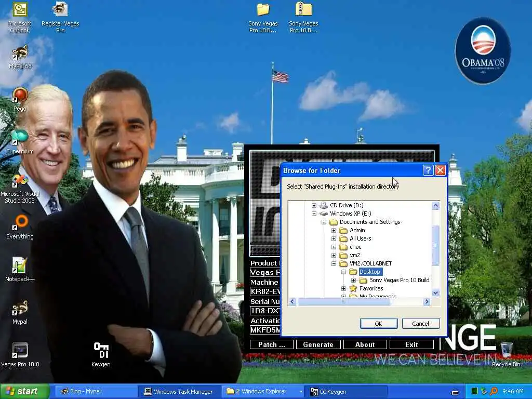
Task: Select the Everything desktop shortcut
Action: 20,227
